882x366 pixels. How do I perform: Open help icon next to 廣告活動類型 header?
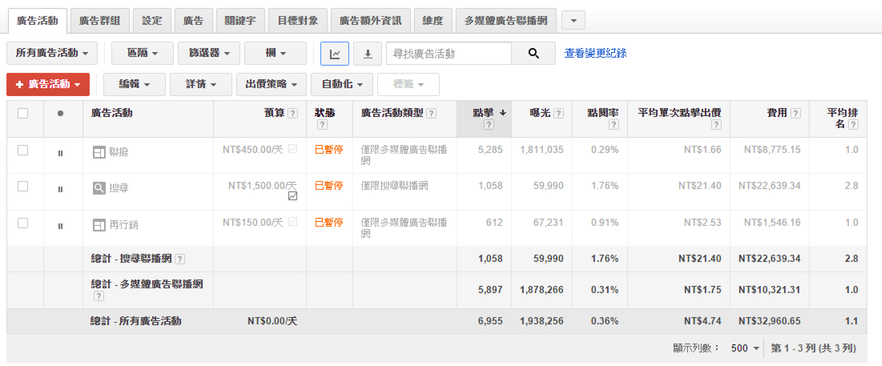tap(431, 114)
